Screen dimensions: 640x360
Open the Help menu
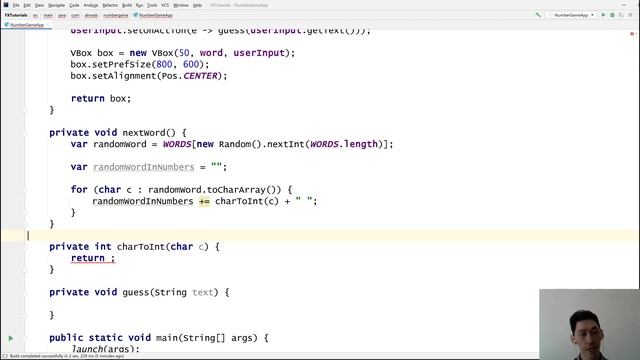point(197,5)
